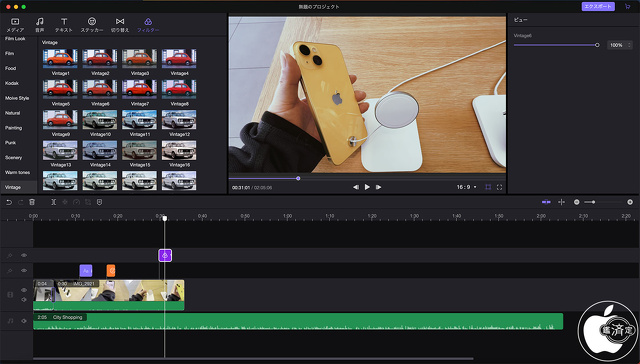Click the fit-timeline split view icon
Viewport: 640px width, 364px height.
(x=561, y=202)
